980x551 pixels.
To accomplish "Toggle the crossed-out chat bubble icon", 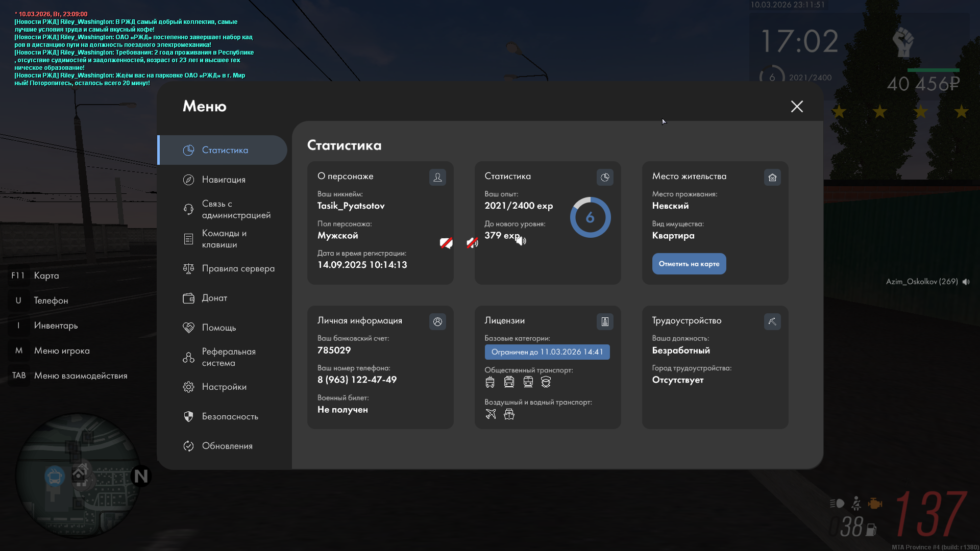I will tap(446, 243).
